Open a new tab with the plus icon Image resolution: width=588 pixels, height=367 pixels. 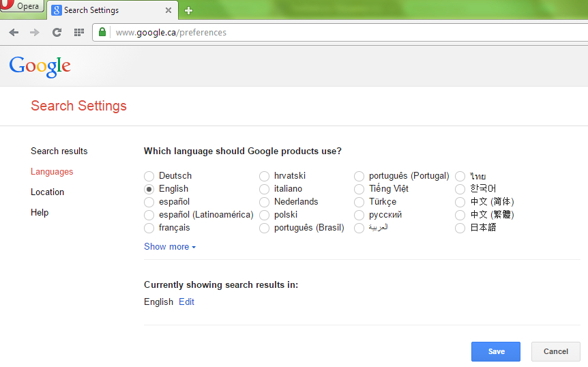[x=189, y=10]
